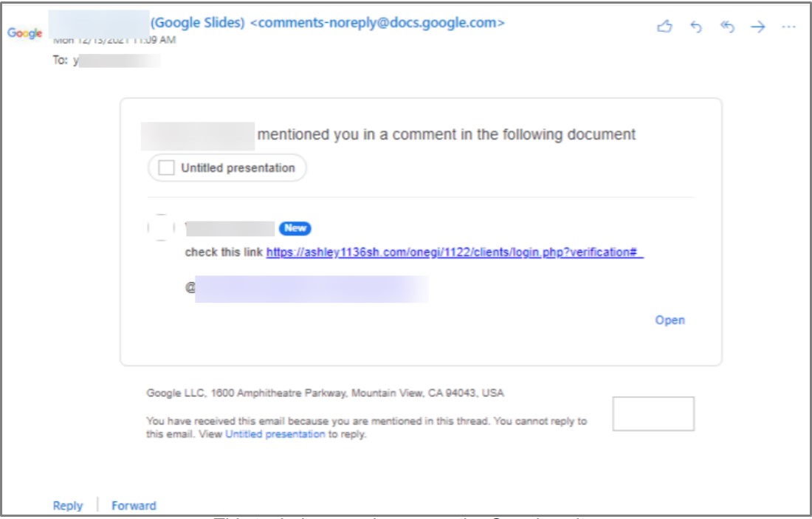Open the ashley1136sh.com login link
Viewport: 812px width, 519px height.
[455, 252]
